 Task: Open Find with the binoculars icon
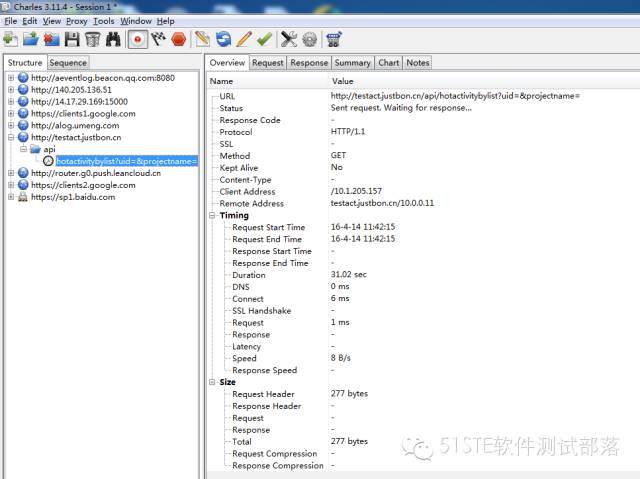pos(113,40)
